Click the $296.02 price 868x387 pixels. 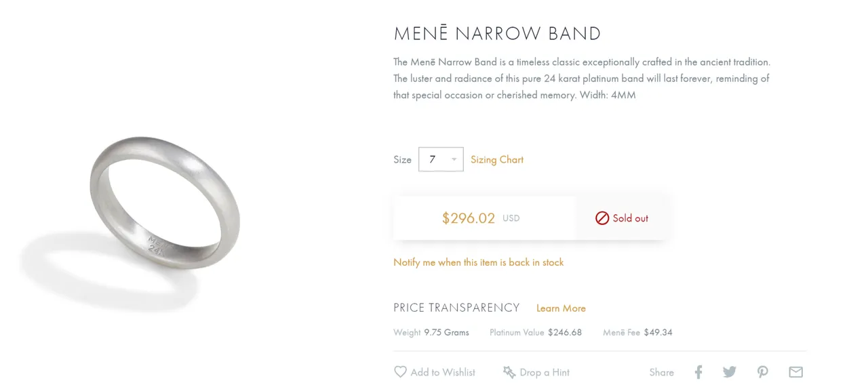click(x=469, y=218)
